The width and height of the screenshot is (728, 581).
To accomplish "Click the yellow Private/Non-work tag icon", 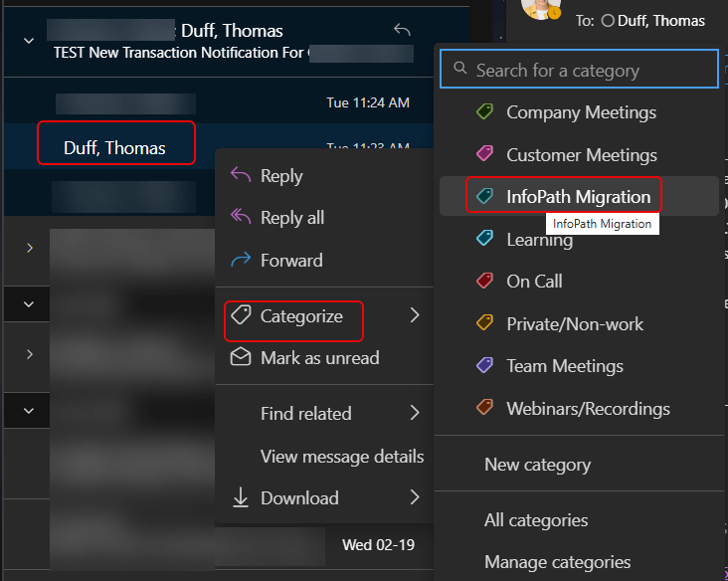I will [x=484, y=323].
